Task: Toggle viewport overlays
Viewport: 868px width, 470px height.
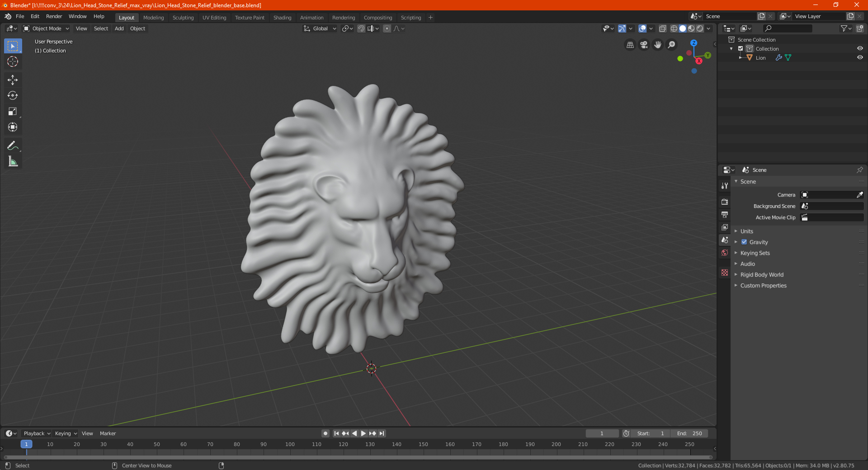Action: [x=642, y=28]
